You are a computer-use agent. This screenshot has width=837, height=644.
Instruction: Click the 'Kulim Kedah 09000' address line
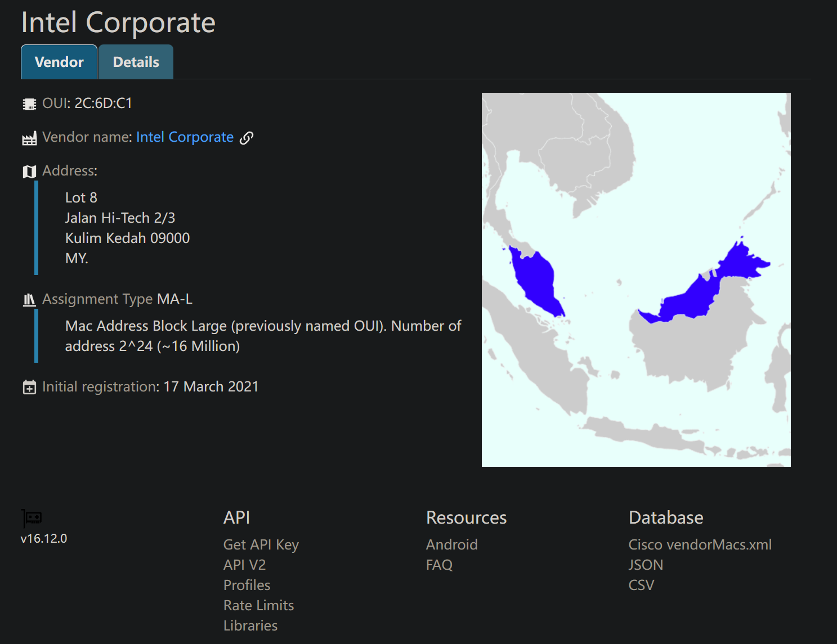tap(127, 238)
